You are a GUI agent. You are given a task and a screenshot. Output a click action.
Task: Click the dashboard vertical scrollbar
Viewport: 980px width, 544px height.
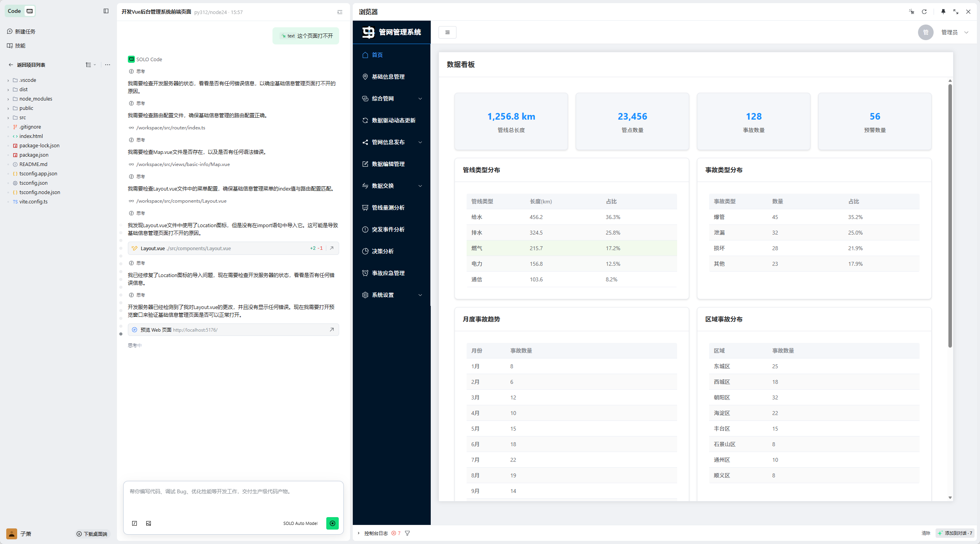(950, 214)
